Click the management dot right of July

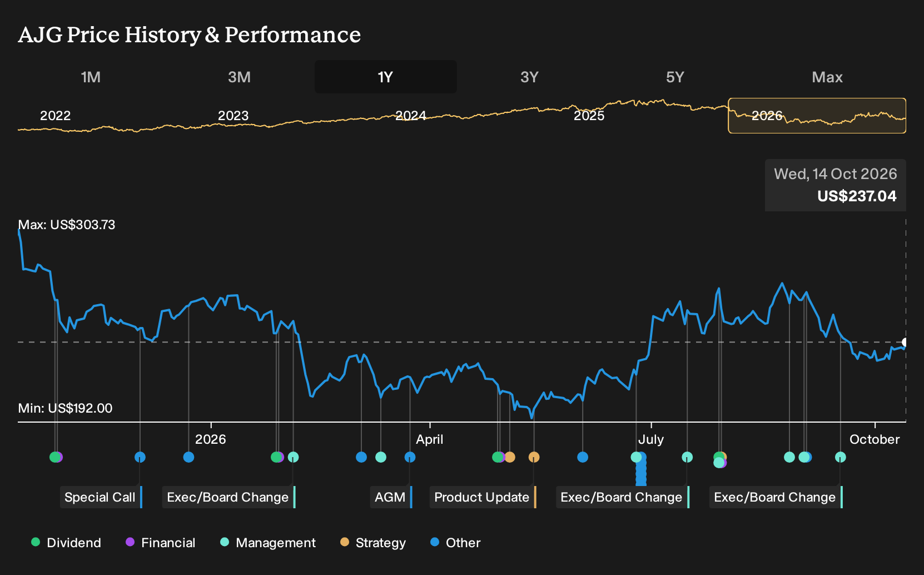click(x=687, y=457)
